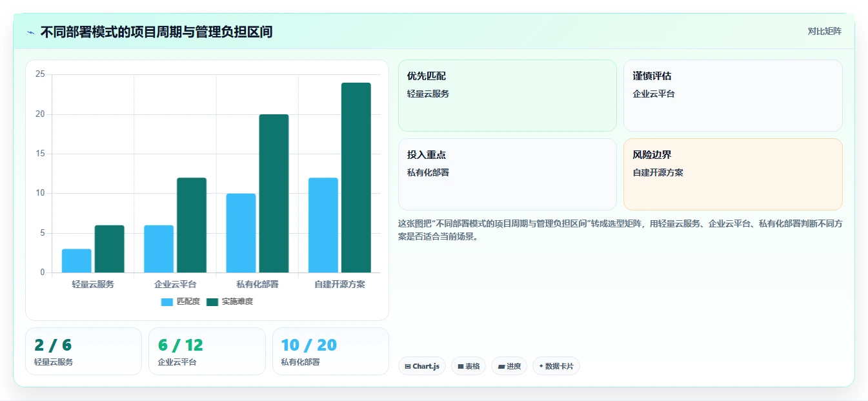Click the 私有化部署 实施难度 green bar
Image resolution: width=868 pixels, height=401 pixels.
pos(274,193)
